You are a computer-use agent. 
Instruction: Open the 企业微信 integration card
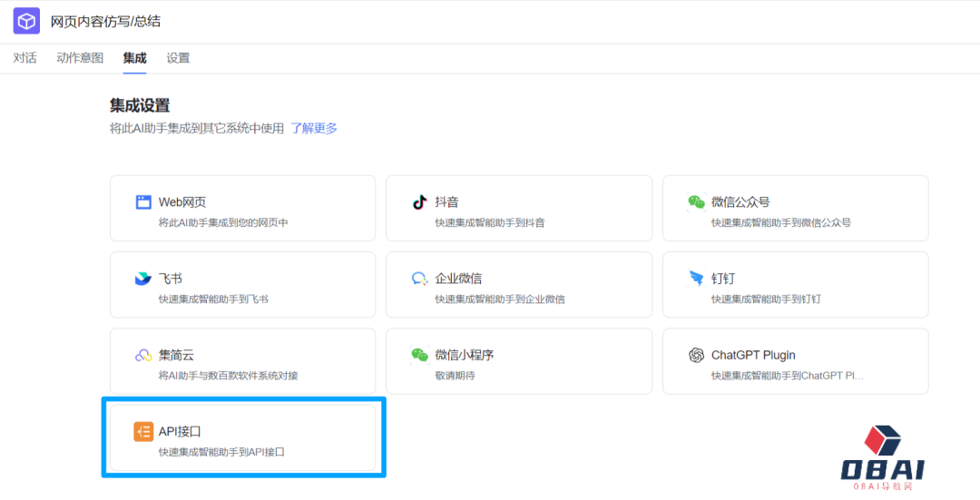click(519, 285)
